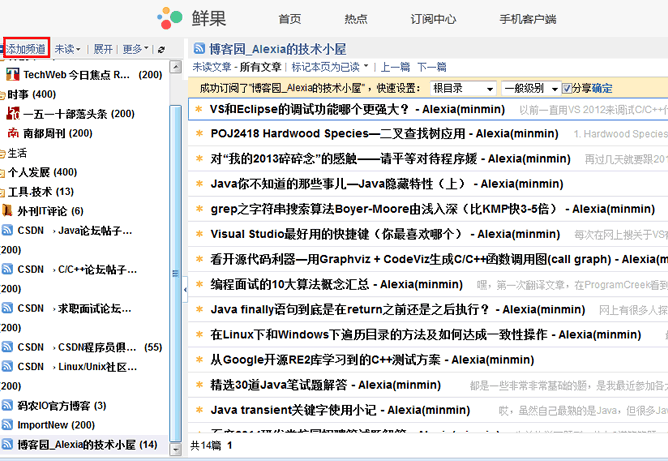Click the TechWeb feed icon
This screenshot has height=461, width=668.
click(13, 75)
